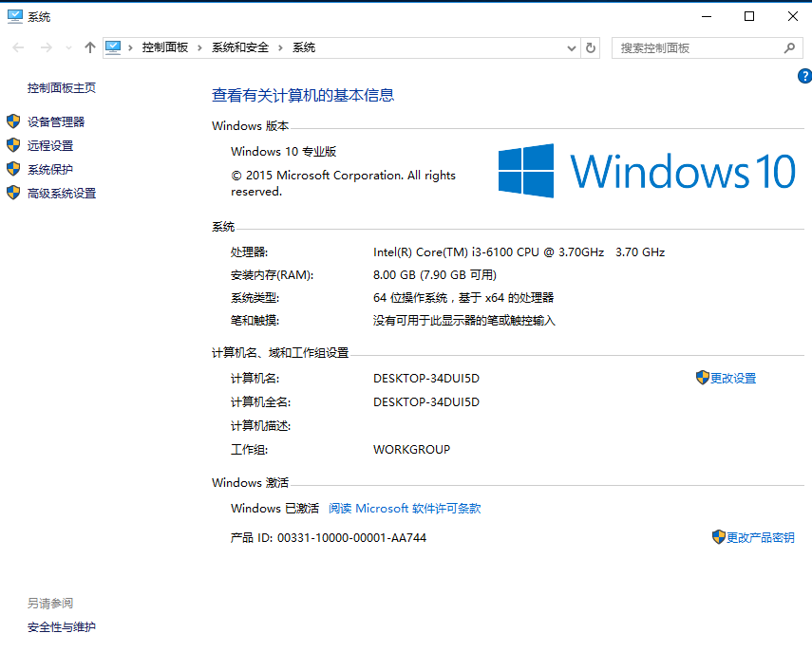The width and height of the screenshot is (812, 652).
Task: Open 远程设置 link
Action: coord(50,145)
